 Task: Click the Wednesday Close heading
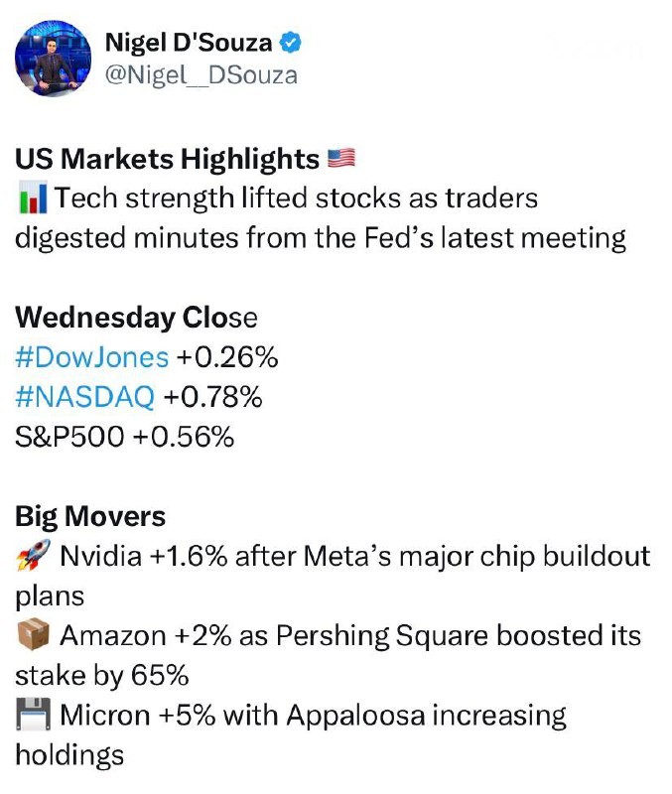point(136,318)
